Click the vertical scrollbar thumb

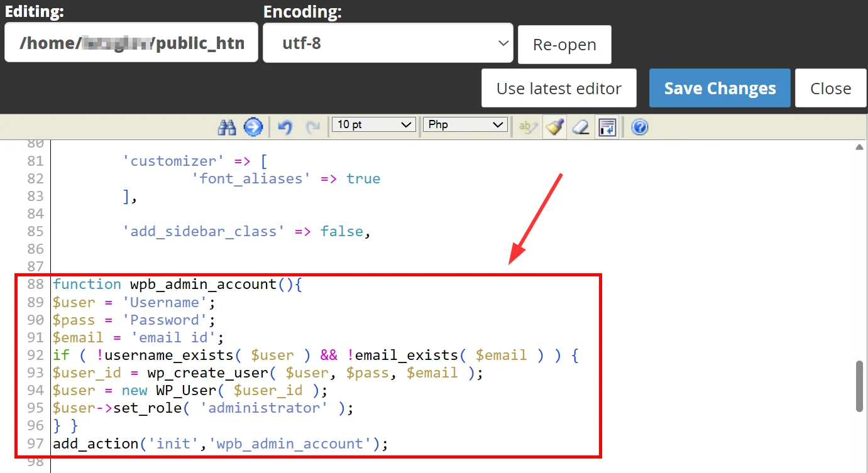click(860, 386)
